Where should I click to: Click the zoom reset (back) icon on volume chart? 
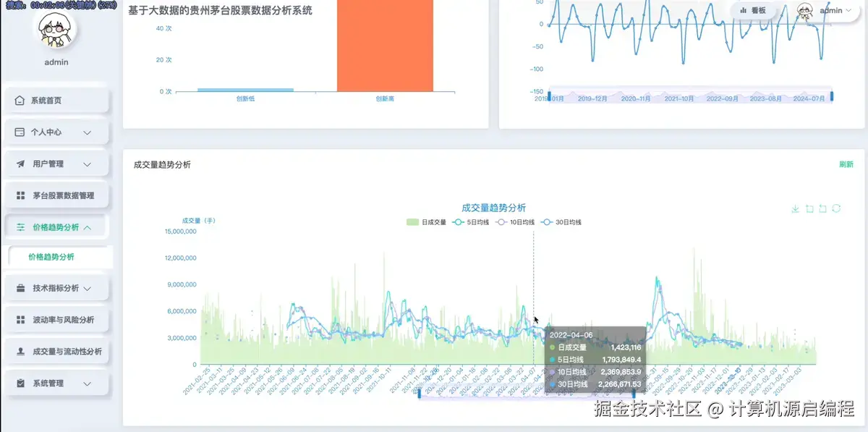click(x=822, y=208)
